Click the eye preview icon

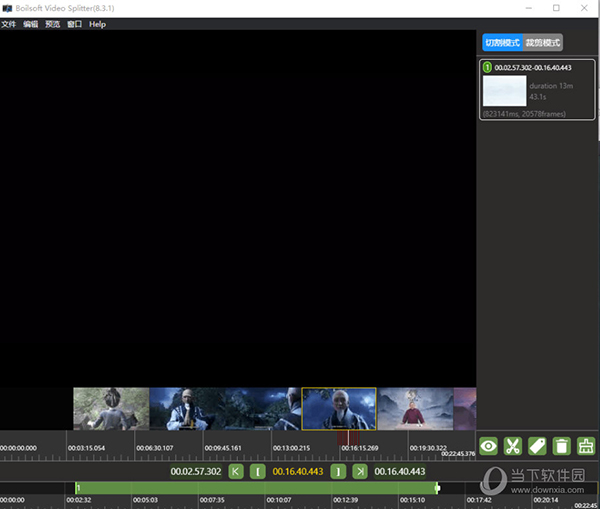click(x=488, y=446)
